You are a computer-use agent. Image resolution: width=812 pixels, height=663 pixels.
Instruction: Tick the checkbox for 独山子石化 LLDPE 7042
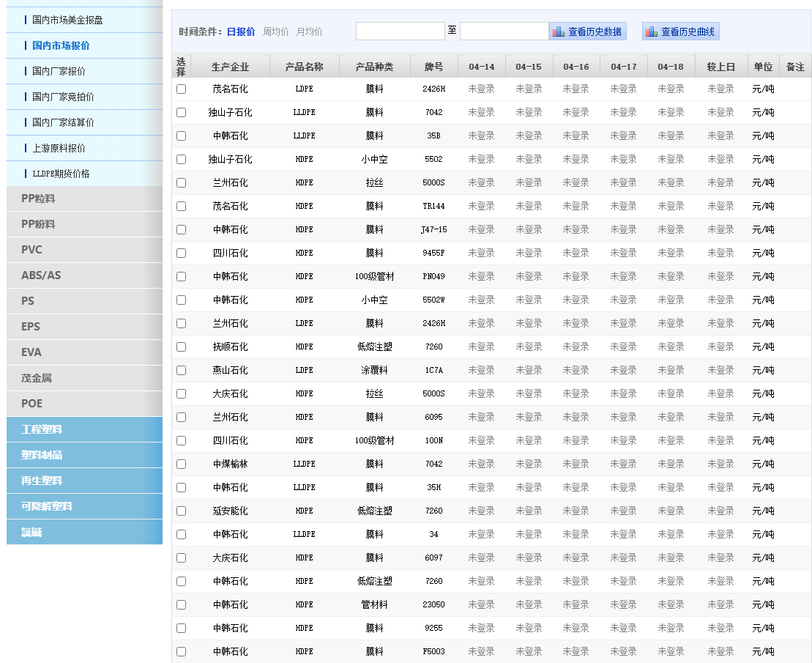(x=181, y=112)
